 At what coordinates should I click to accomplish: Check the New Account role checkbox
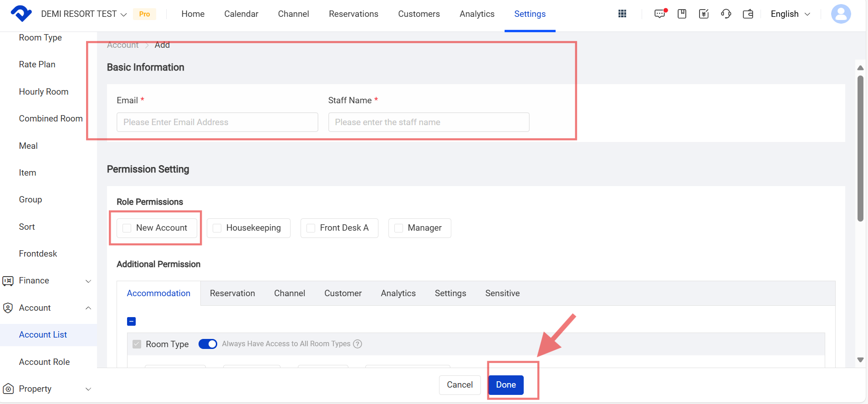[x=127, y=228]
